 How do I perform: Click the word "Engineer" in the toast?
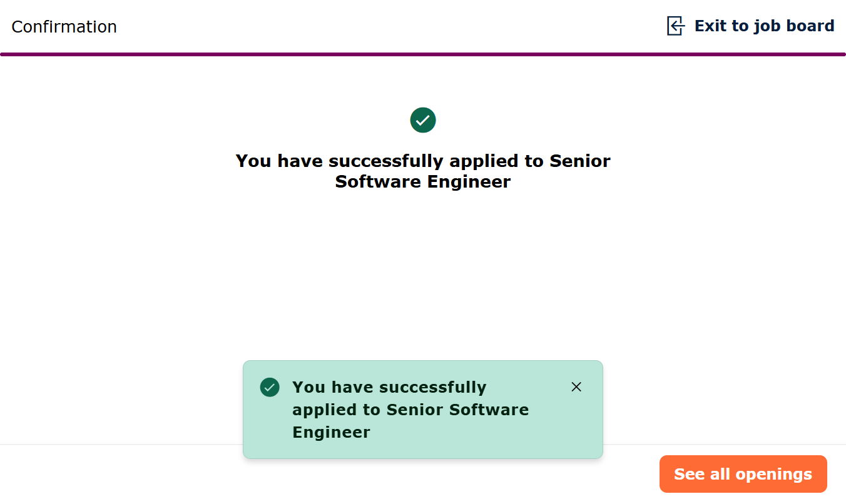(331, 433)
